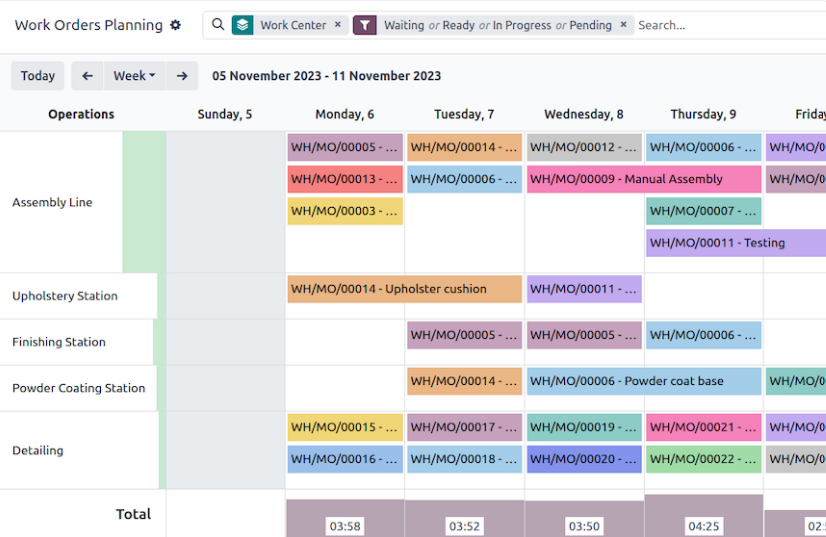Open WH/MO/00017 Detailing pill
Screen dimensions: 826x537
[x=464, y=427]
